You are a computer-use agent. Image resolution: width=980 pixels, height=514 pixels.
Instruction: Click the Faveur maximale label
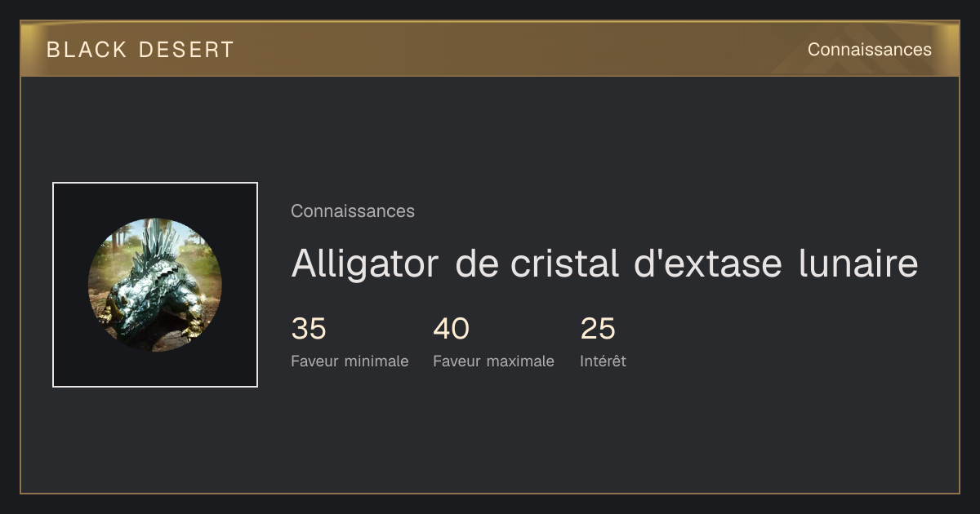click(493, 361)
